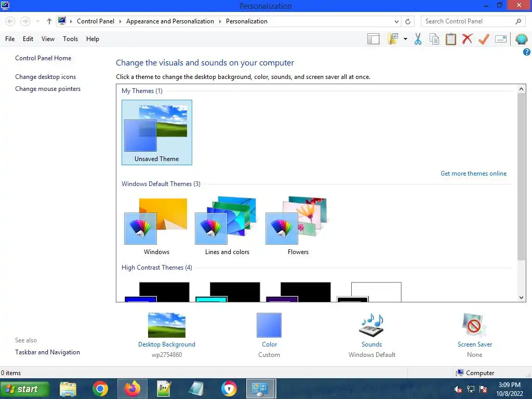Open the Tools menu
This screenshot has width=532, height=399.
[x=70, y=39]
